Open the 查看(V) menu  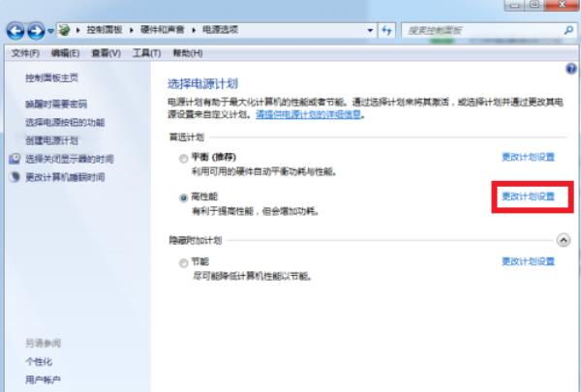click(106, 53)
